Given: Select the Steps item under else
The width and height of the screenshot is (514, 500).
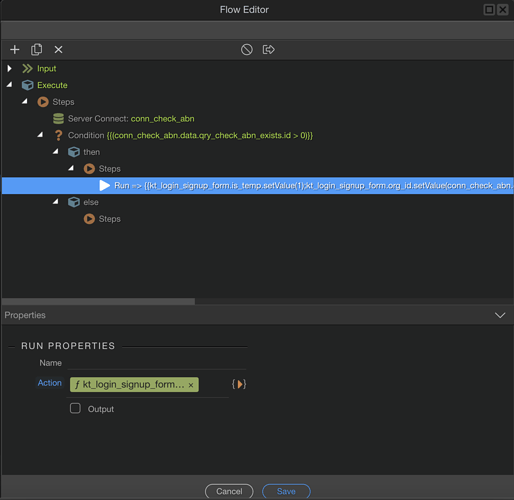Looking at the screenshot, I should point(102,219).
